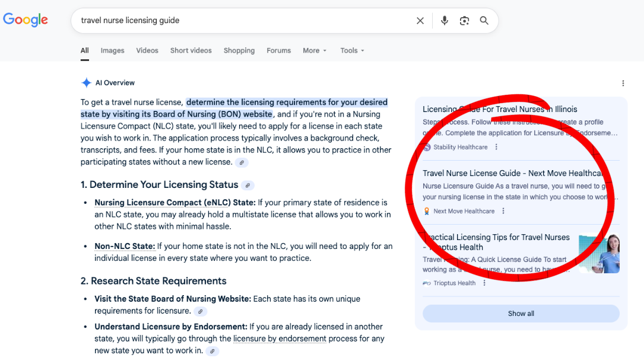Click the Non-NLC State term
Image resolution: width=644 pixels, height=361 pixels.
point(125,247)
